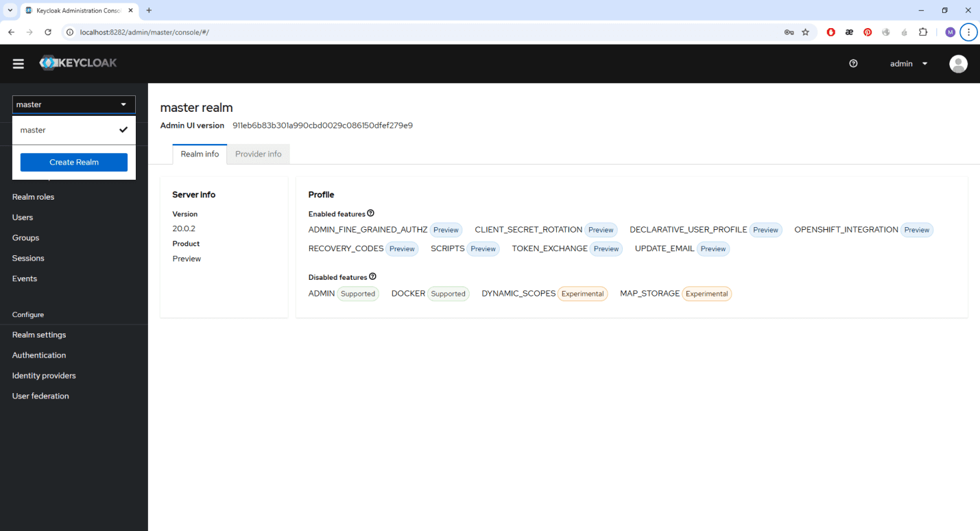Collapse the master realm selector dropdown
This screenshot has height=531, width=980.
point(74,104)
